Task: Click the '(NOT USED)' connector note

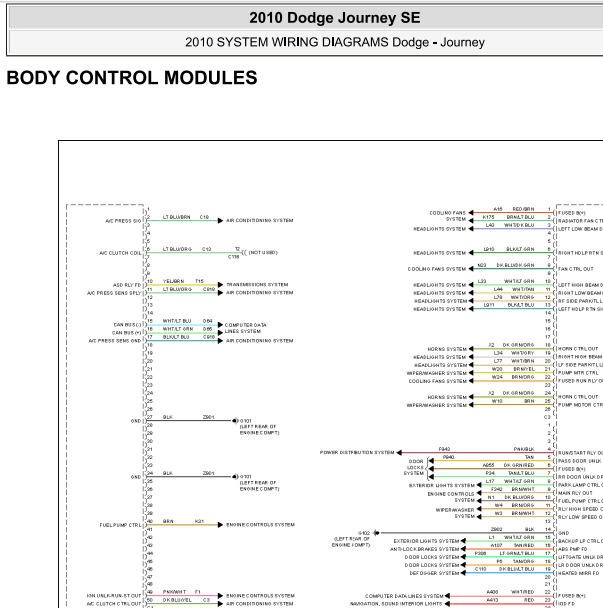Action: pyautogui.click(x=263, y=252)
